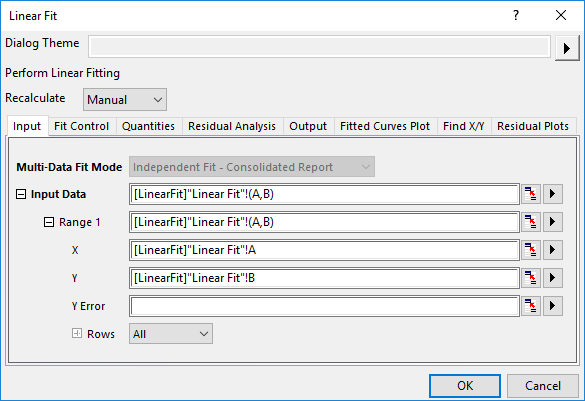
Task: Select the Input tab
Action: [27, 126]
